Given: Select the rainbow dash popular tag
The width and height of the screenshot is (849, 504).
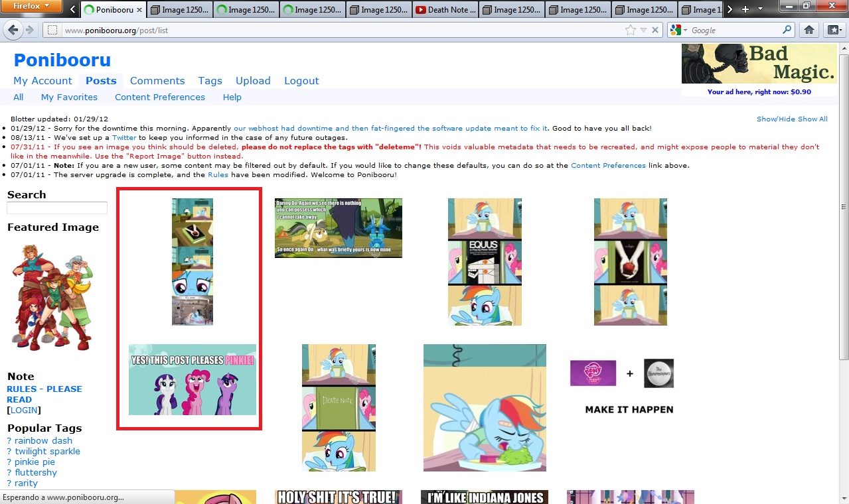Looking at the screenshot, I should tap(43, 440).
